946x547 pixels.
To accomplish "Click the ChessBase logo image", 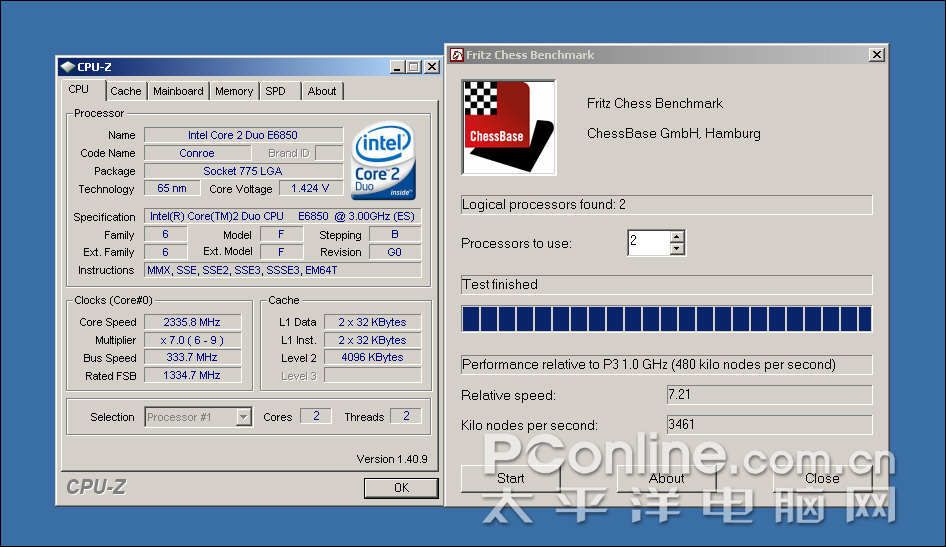I will 509,127.
